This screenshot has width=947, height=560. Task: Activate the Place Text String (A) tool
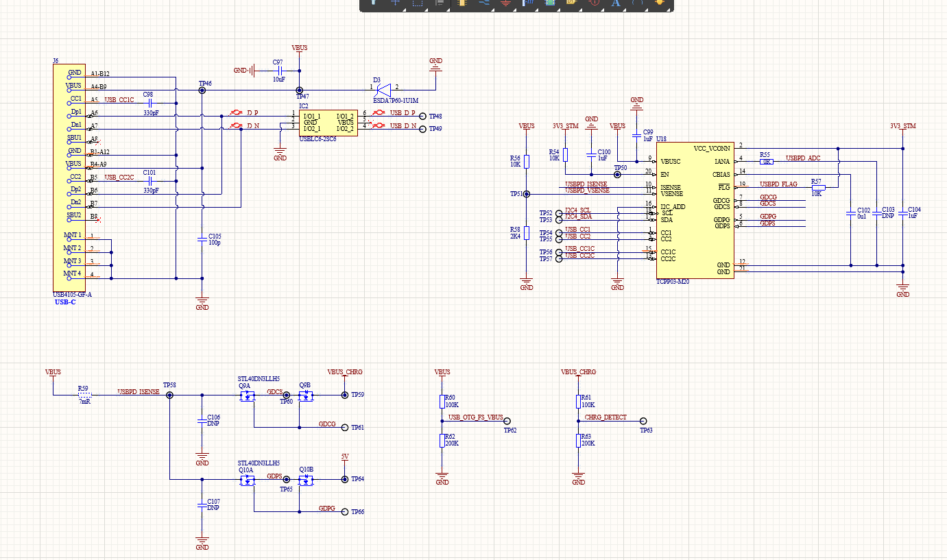pos(615,3)
